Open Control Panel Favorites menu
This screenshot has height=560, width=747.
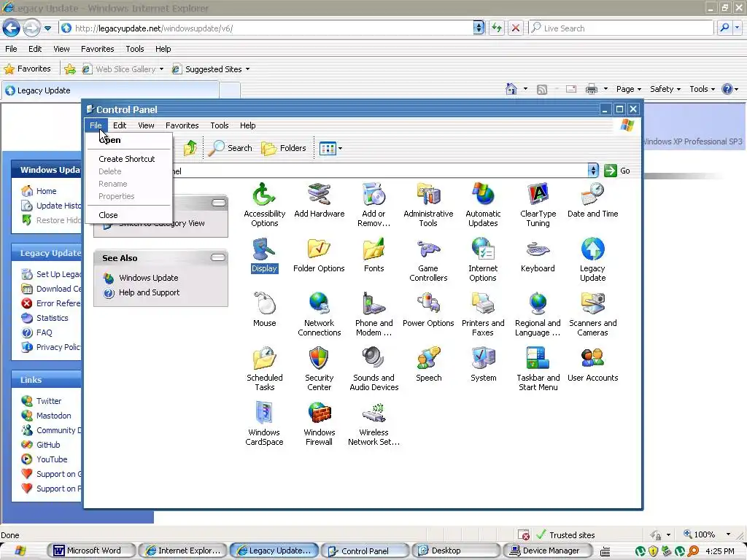click(x=182, y=125)
